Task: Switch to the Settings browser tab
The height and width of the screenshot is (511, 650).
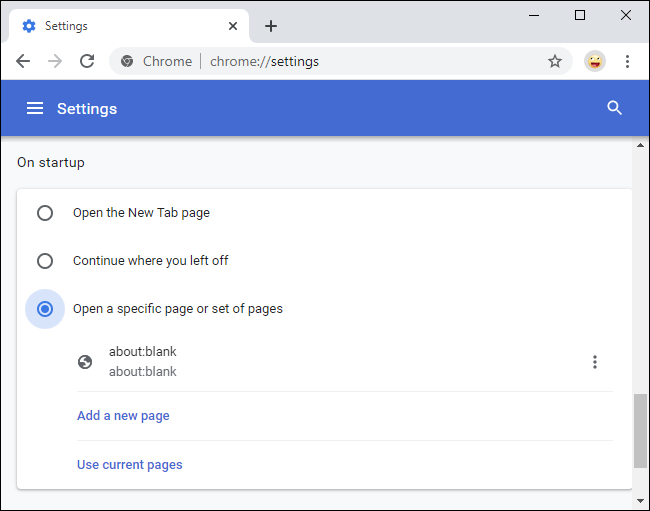Action: (x=110, y=26)
